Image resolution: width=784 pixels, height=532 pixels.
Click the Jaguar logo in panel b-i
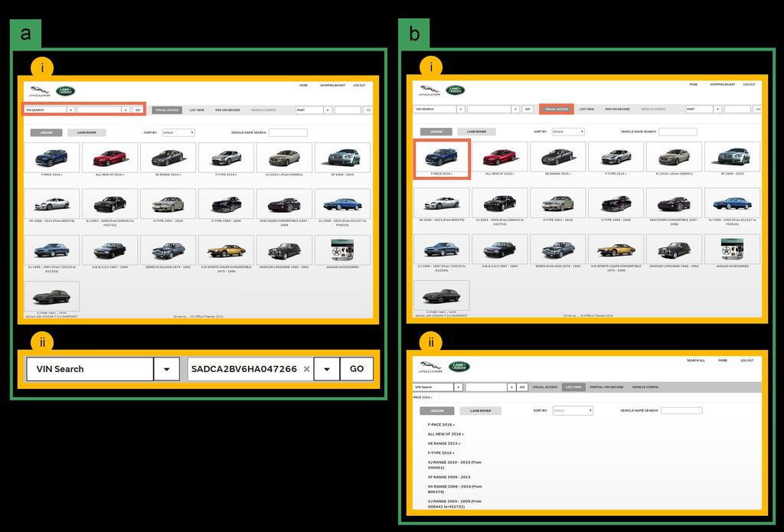(x=429, y=90)
